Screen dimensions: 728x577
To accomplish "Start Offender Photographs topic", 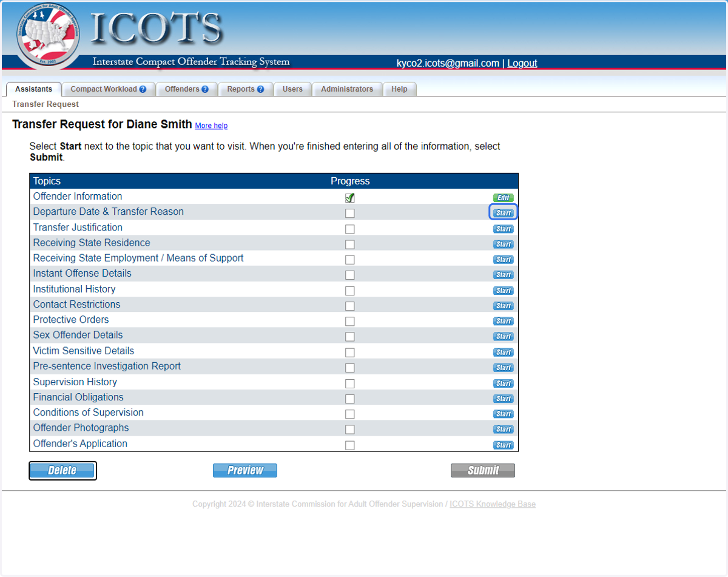I will coord(503,429).
